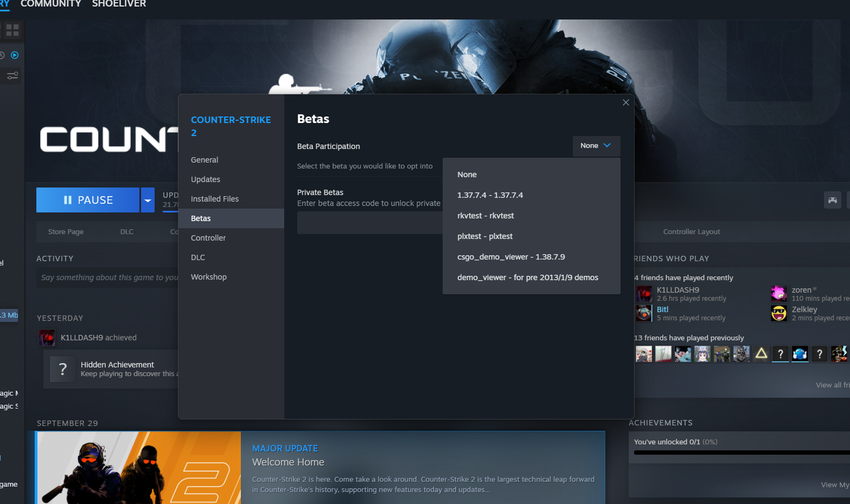850x504 pixels.
Task: Select csgo_demo_viewer 1.38.7.9 beta
Action: click(532, 257)
